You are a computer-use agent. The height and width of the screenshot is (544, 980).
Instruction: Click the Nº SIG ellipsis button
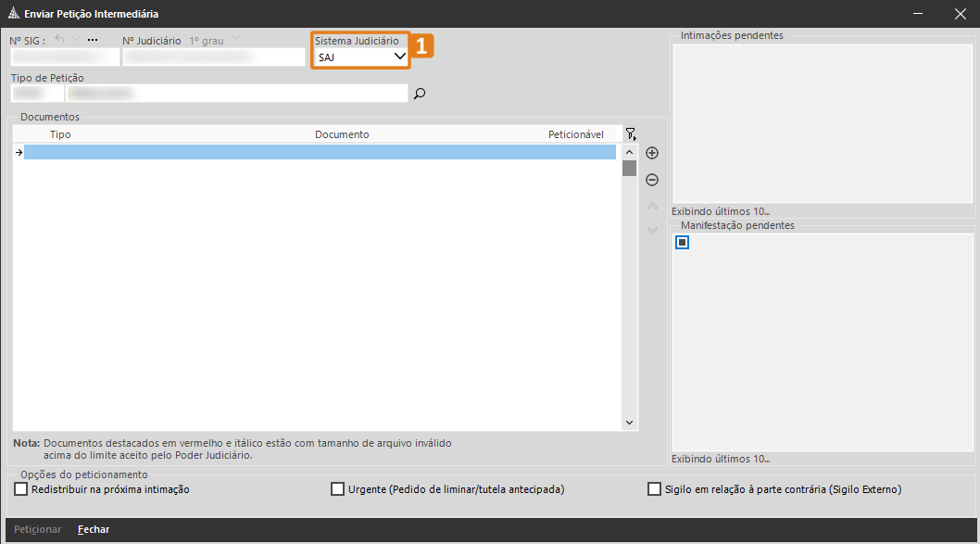pos(92,40)
